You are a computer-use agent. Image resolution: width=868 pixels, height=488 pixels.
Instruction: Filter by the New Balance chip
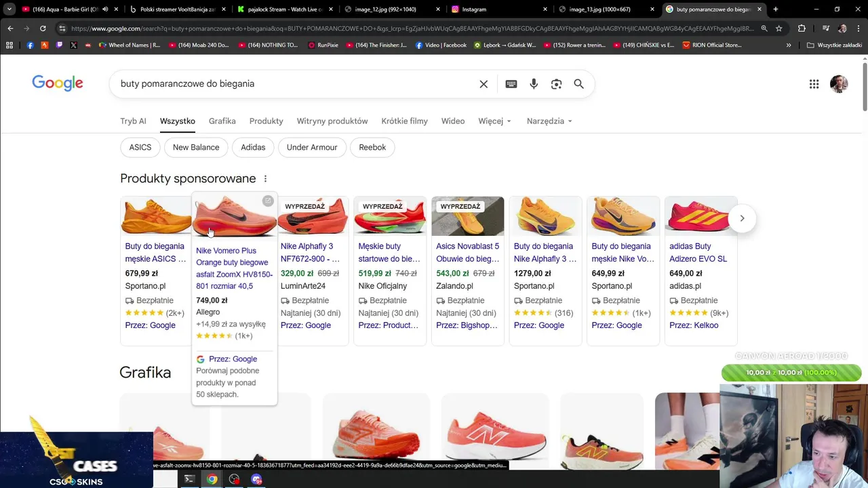click(196, 147)
